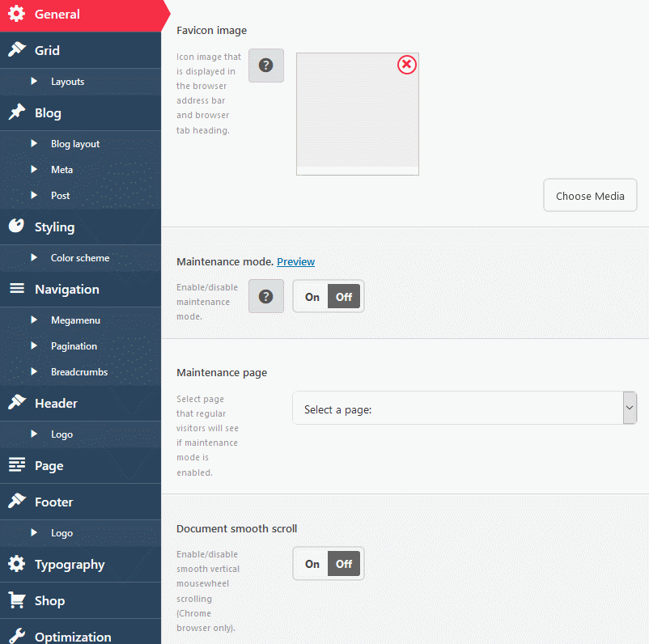Expand the Header Logo arrow
This screenshot has height=644, width=649.
[34, 434]
